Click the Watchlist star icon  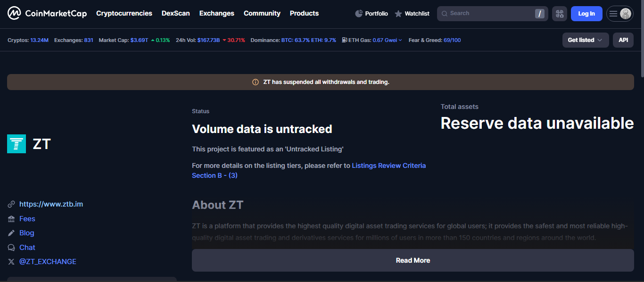(x=398, y=14)
